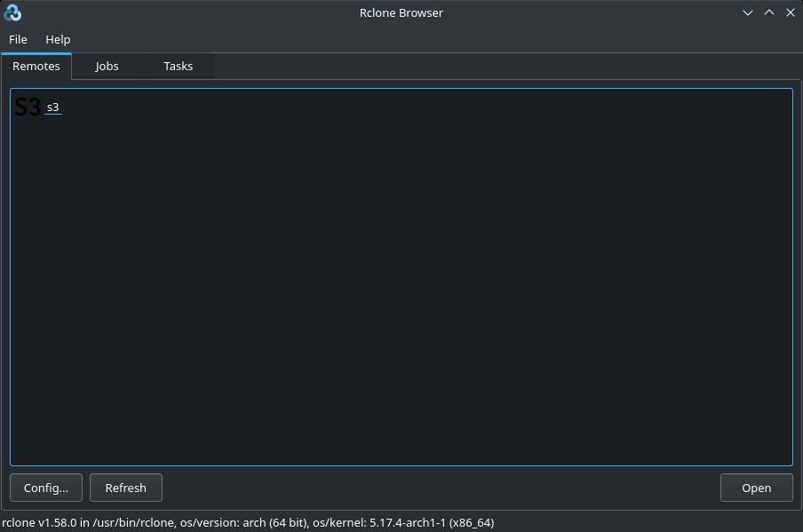Click the Rclone Browser logo icon
This screenshot has width=803, height=532.
(x=12, y=12)
